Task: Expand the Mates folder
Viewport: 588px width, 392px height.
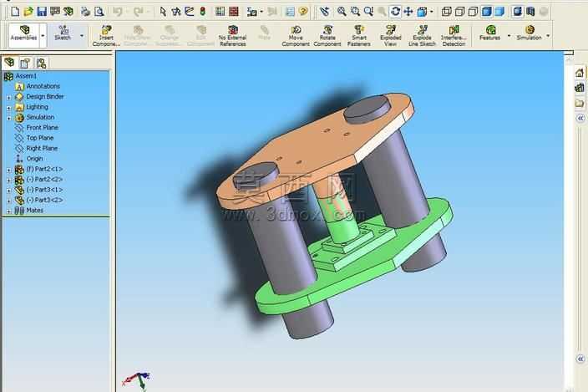Action: point(9,211)
